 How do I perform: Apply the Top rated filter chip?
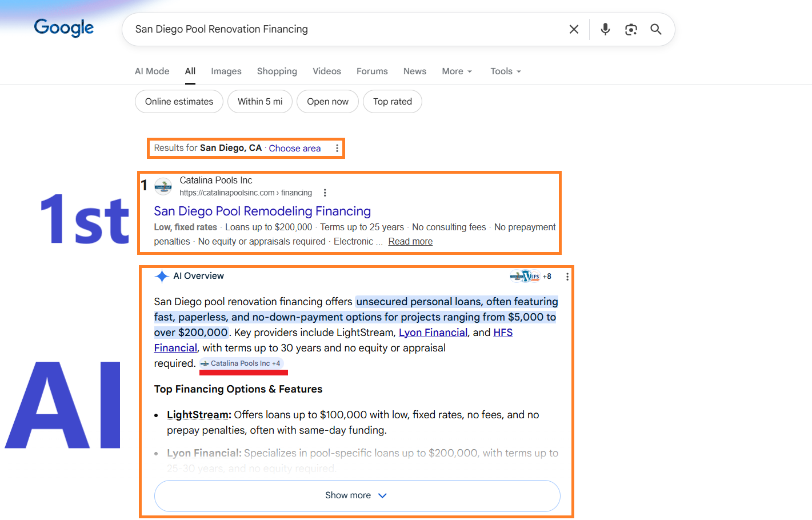pyautogui.click(x=393, y=102)
